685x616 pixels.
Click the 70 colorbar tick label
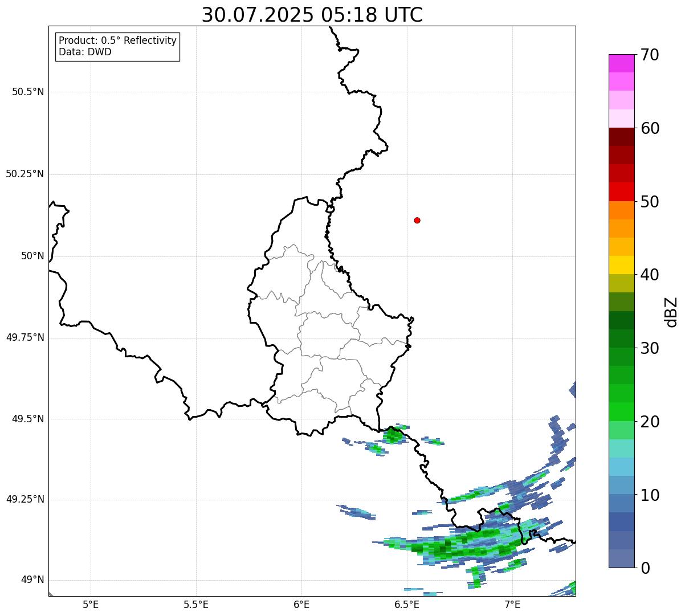(x=650, y=55)
